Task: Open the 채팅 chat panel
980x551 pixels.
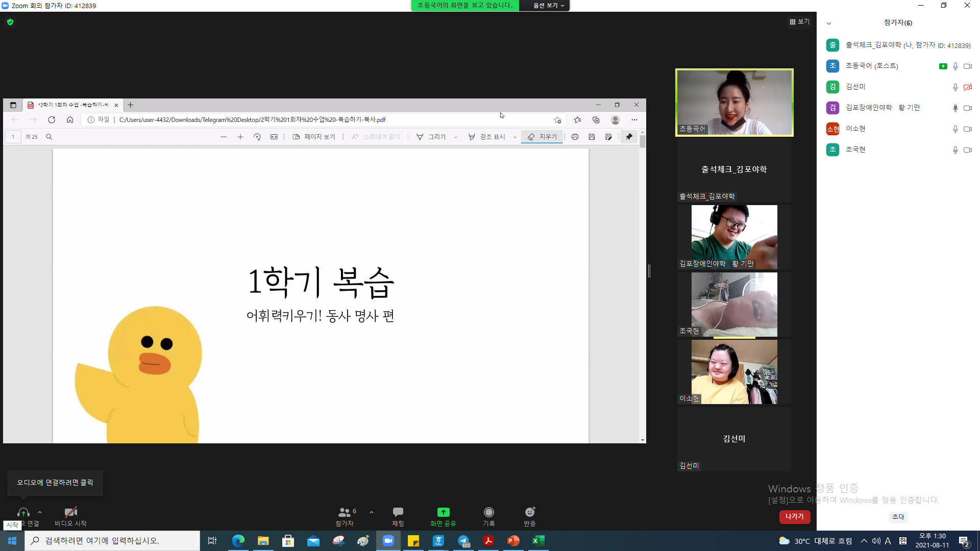Action: tap(398, 516)
